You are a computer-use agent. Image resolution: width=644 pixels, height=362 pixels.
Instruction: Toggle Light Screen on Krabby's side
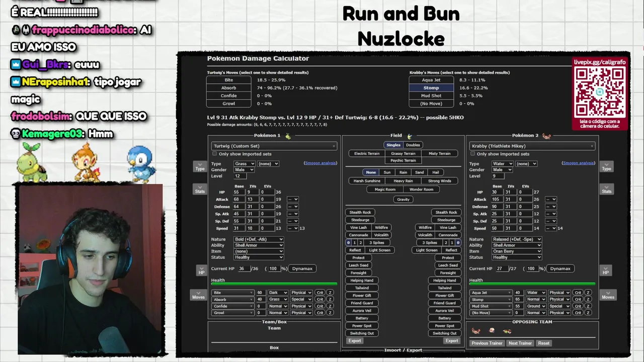tap(427, 250)
